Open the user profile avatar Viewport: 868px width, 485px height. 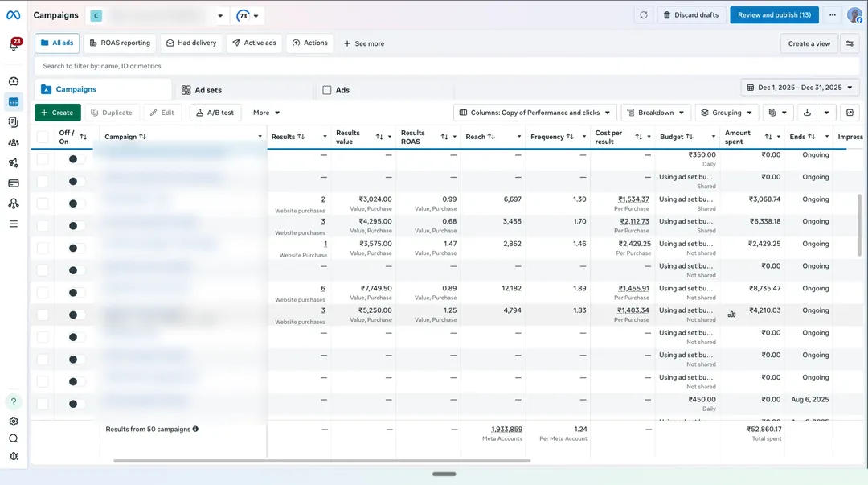(x=854, y=15)
